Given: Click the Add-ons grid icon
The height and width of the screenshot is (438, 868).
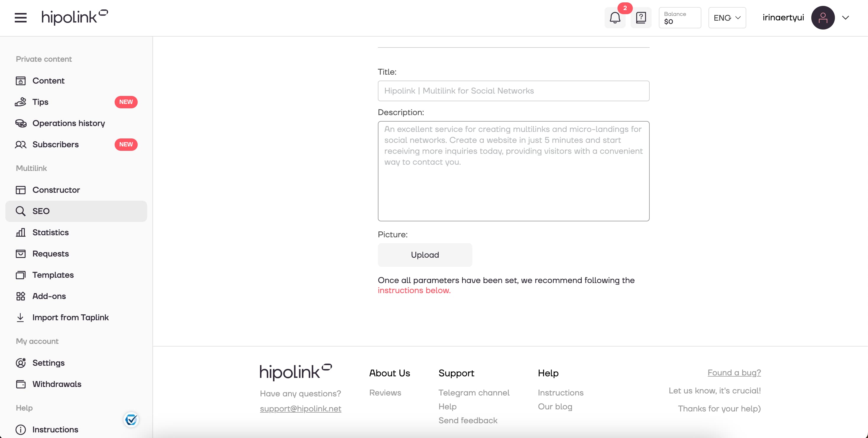Looking at the screenshot, I should coord(21,296).
